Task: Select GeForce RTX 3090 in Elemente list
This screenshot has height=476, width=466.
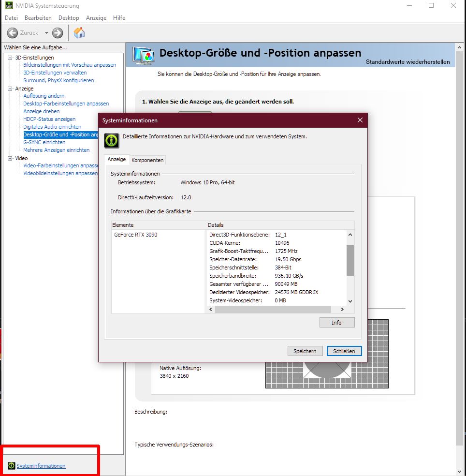Action: tap(136, 234)
